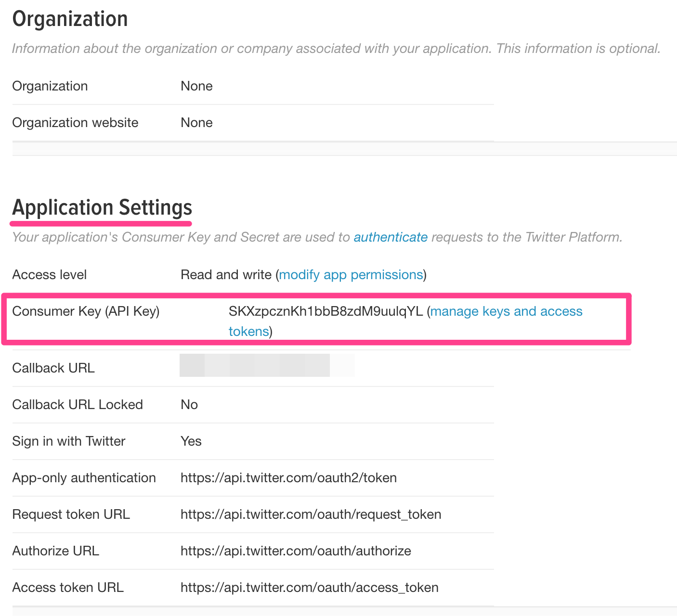The width and height of the screenshot is (677, 616).
Task: Click the Consumer Key and Secret description text
Action: coord(317,237)
